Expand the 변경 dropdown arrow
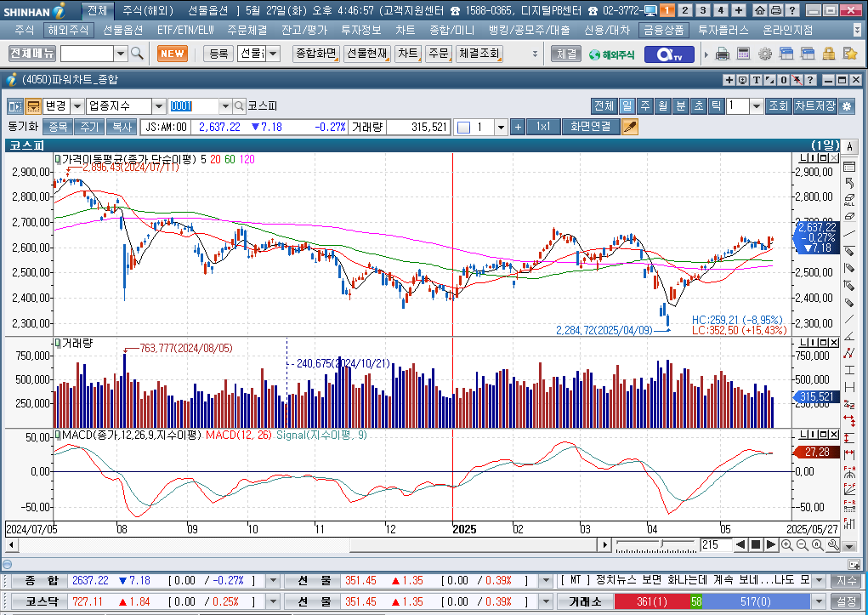Viewport: 868px width, 615px height. [77, 105]
